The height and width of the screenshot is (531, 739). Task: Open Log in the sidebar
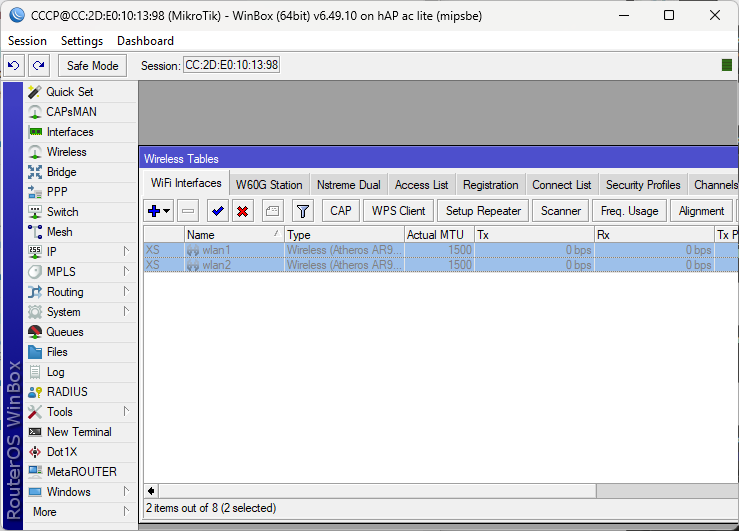pos(81,372)
